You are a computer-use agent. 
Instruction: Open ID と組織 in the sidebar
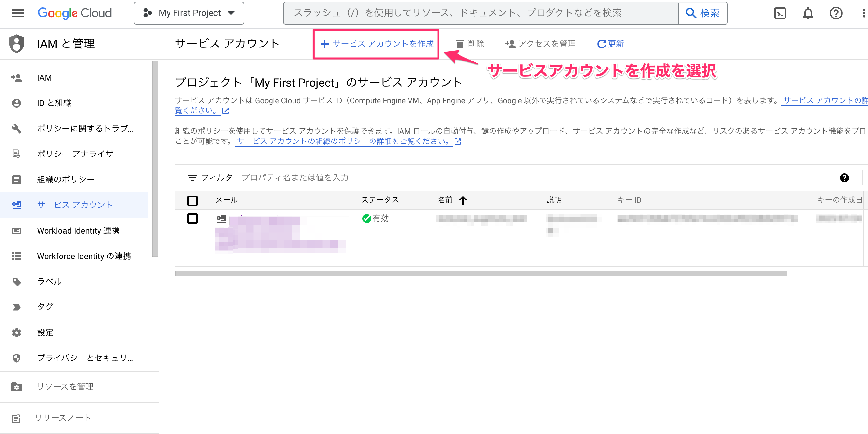point(74,103)
